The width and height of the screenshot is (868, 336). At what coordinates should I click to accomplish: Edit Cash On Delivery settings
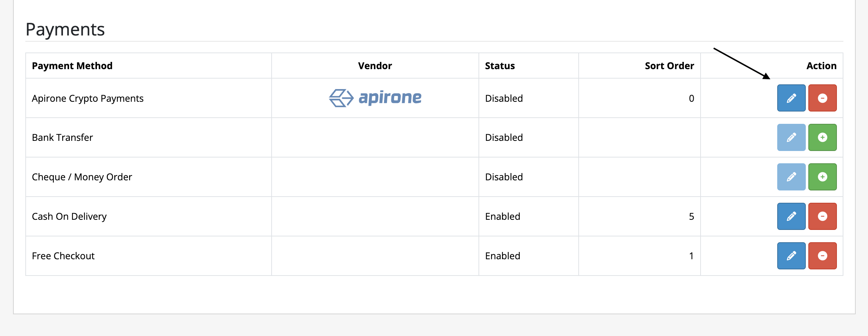[x=791, y=217]
